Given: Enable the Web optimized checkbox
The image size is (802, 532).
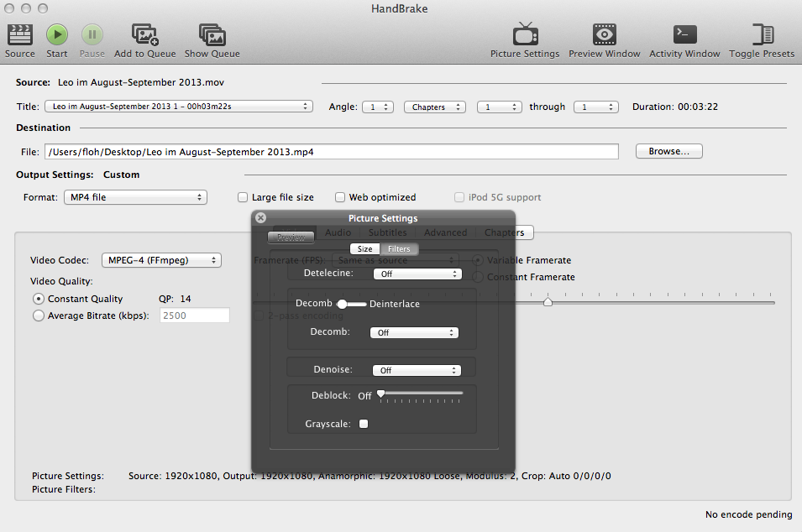Looking at the screenshot, I should (339, 197).
